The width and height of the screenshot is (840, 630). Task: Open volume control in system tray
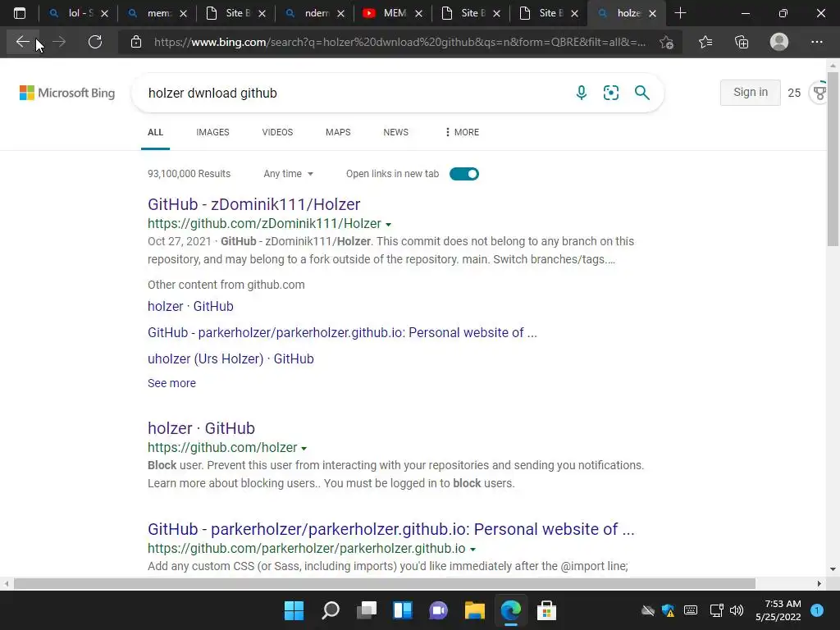point(737,610)
